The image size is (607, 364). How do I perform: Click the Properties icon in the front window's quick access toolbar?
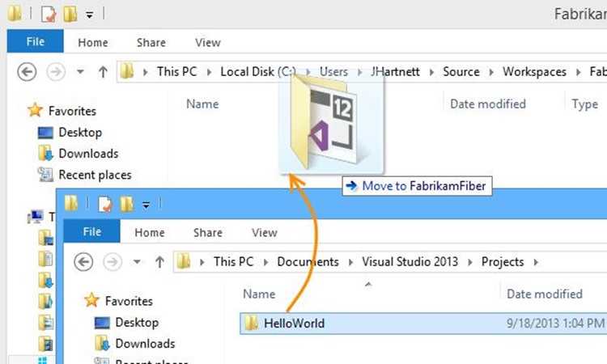(x=104, y=204)
